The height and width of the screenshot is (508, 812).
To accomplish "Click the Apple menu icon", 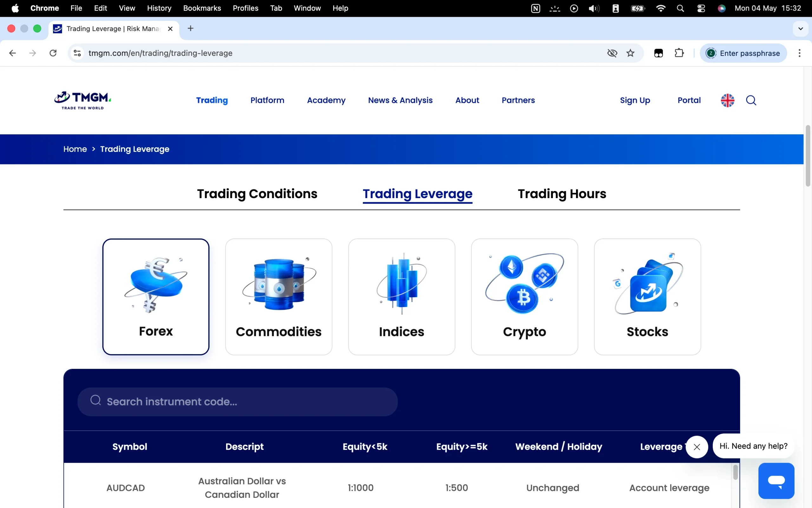I will tap(15, 8).
